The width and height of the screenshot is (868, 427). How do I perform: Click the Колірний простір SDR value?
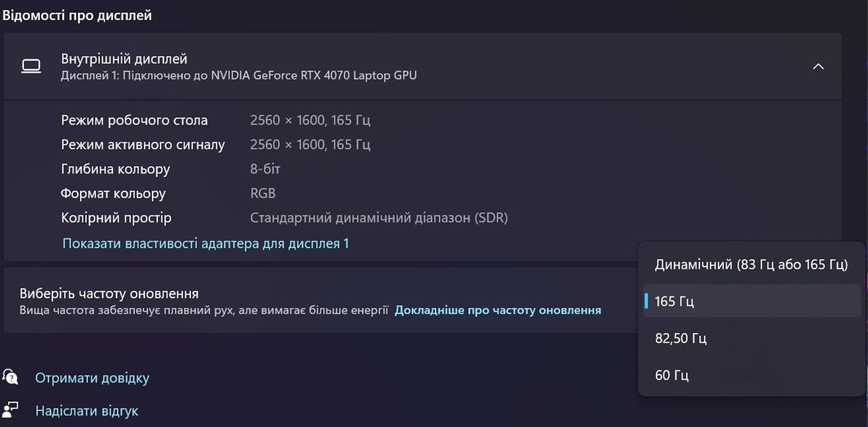(379, 218)
